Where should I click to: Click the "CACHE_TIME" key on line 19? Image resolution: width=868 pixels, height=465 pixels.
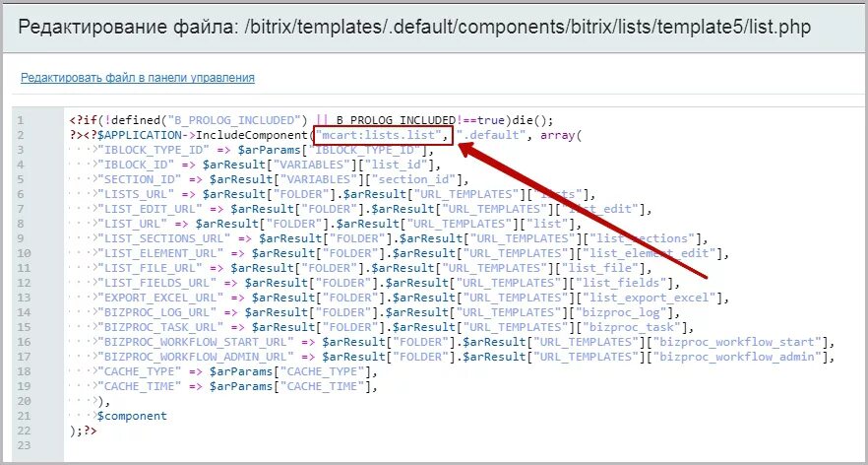139,386
